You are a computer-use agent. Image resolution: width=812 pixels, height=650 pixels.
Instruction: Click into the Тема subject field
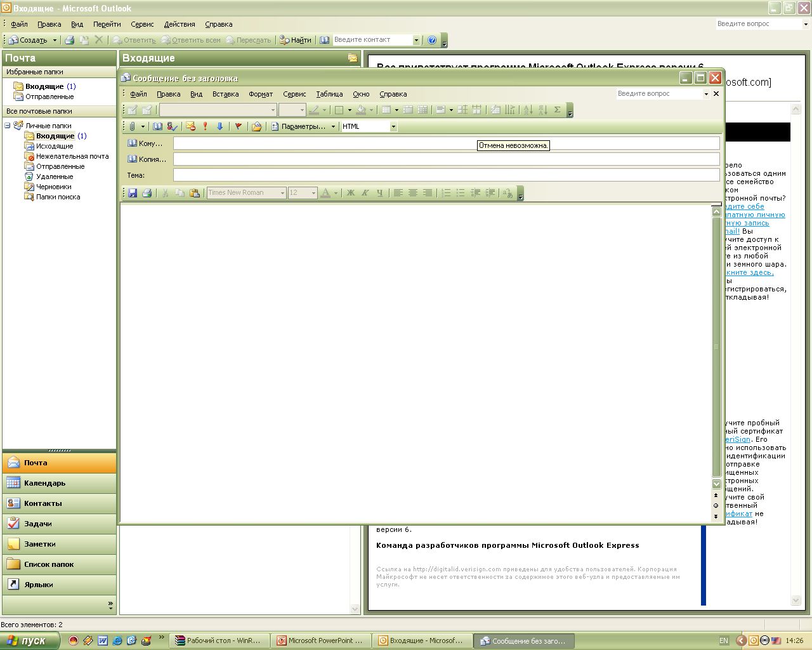(447, 175)
